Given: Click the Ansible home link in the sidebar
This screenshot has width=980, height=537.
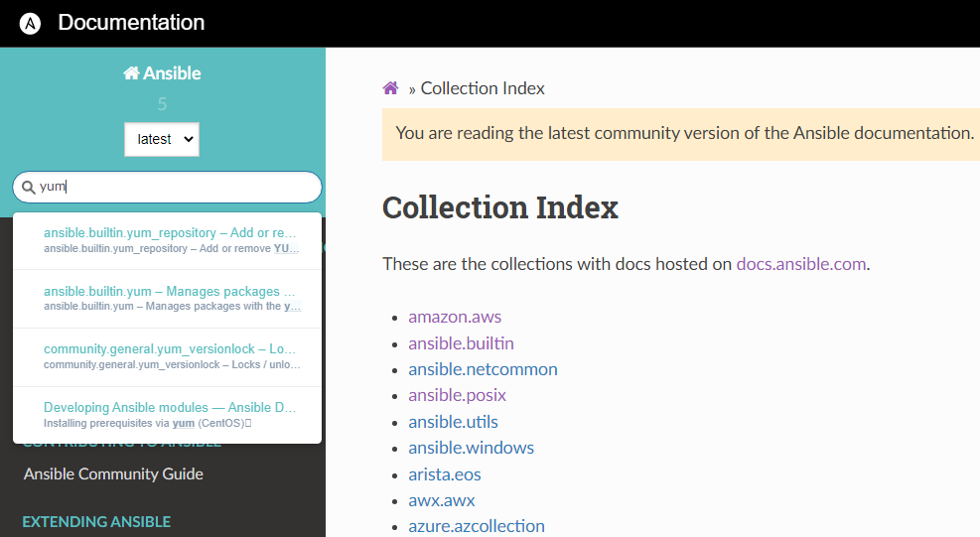Looking at the screenshot, I should (162, 73).
